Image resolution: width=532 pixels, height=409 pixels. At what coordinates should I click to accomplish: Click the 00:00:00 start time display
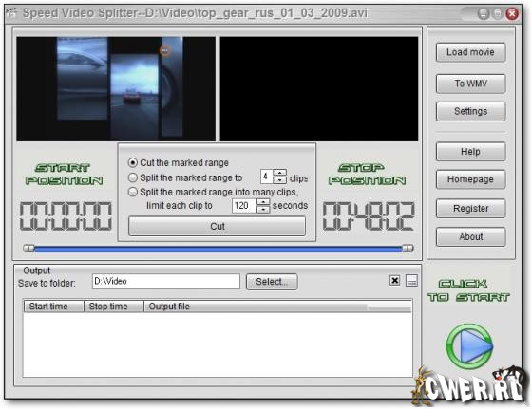(66, 215)
